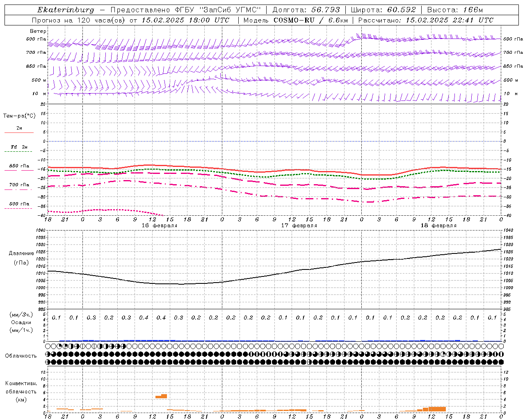Click the "Высота: 166м" elevation text

455,10
